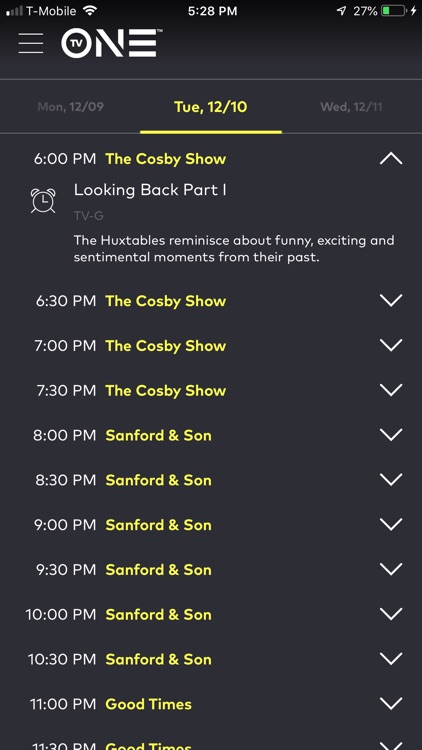Tap the Wi-Fi status icon
The width and height of the screenshot is (422, 750).
89,11
